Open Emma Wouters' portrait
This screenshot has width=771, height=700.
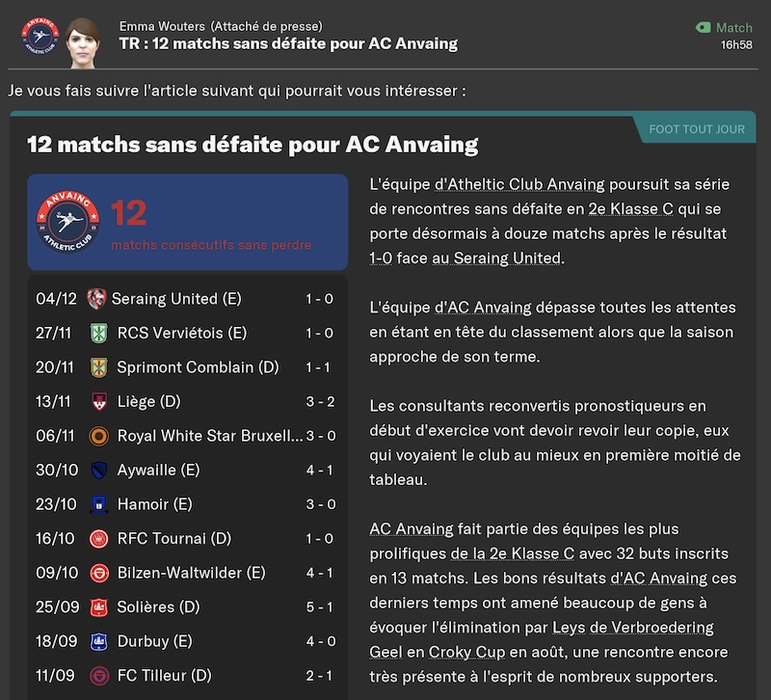pos(82,42)
